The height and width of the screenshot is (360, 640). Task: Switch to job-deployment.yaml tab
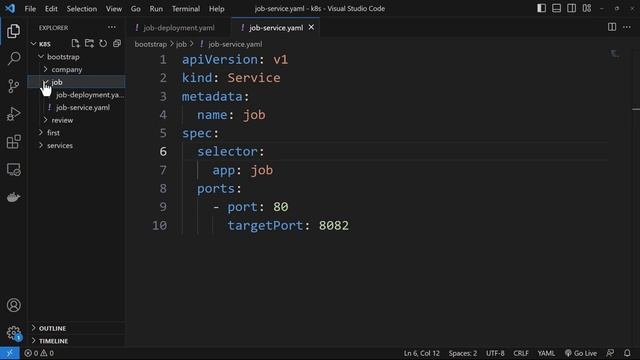point(178,27)
